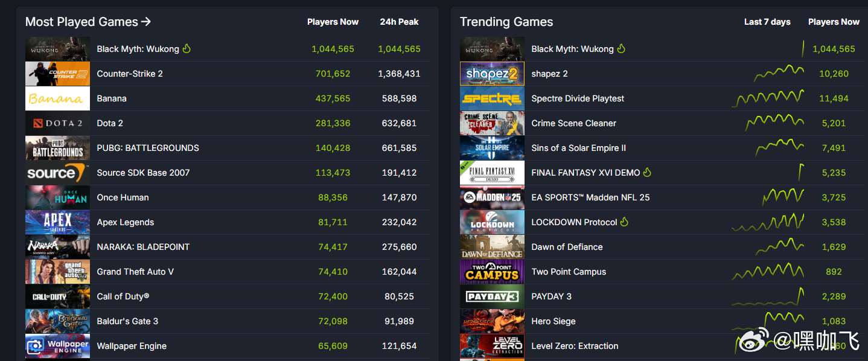
Task: Open the Black Myth: Wukong thumbnail in Most Played Games
Action: point(57,49)
